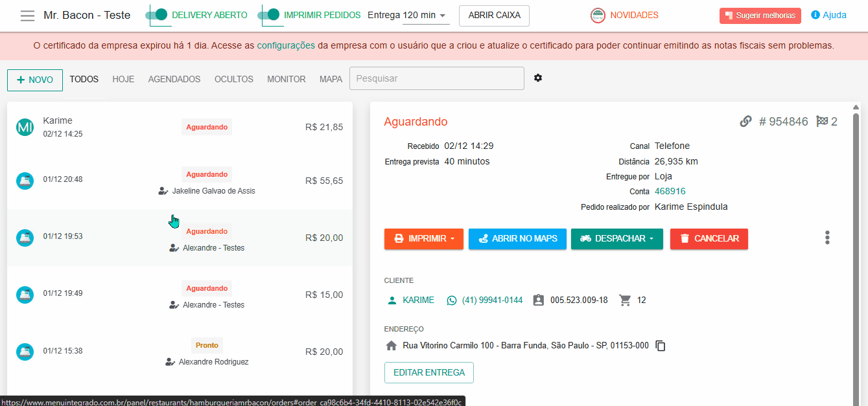Click the checkered flag icon near order number
The image size is (868, 406).
click(x=822, y=122)
